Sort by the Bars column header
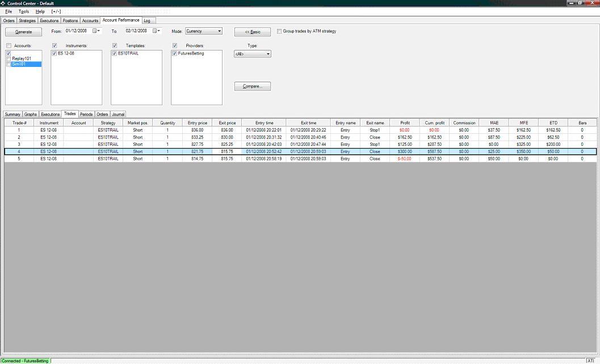The image size is (600, 364). (x=582, y=123)
